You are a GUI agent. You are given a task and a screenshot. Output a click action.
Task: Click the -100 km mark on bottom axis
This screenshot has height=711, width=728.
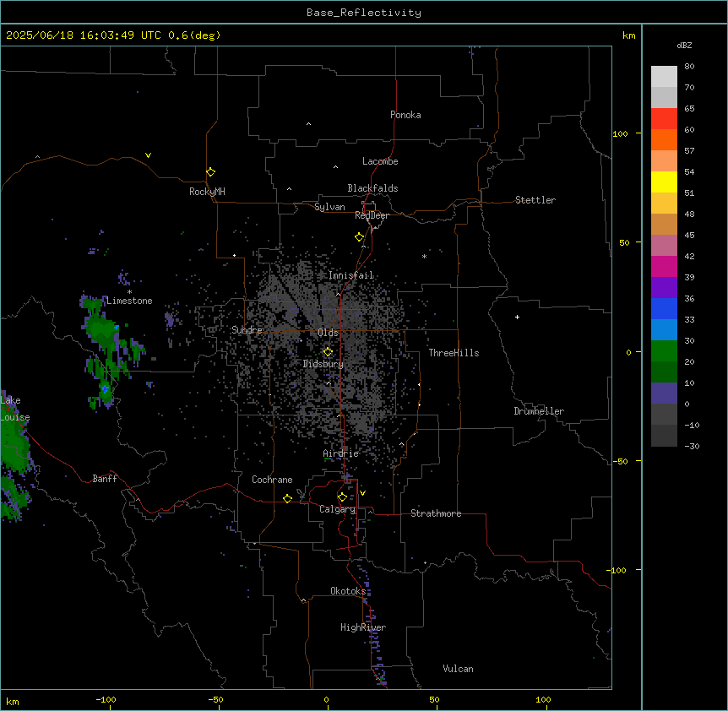tap(106, 699)
